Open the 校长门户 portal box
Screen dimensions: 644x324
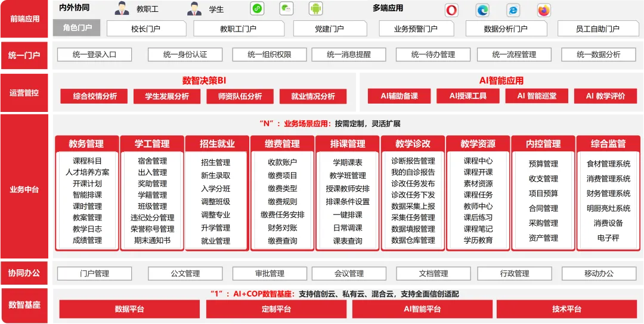[146, 29]
